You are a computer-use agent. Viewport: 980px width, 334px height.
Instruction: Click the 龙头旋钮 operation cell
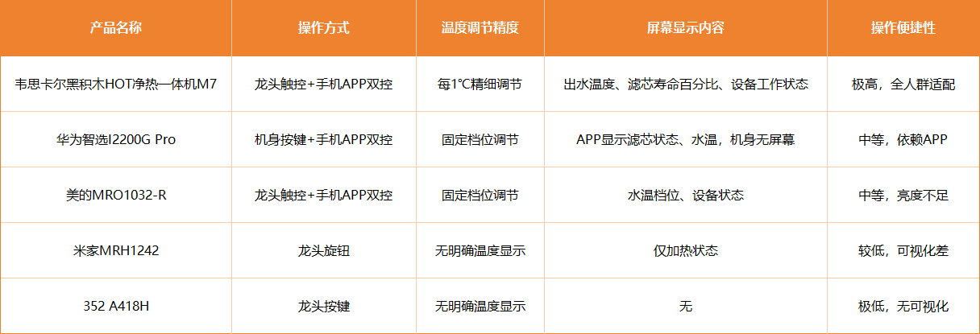323,250
